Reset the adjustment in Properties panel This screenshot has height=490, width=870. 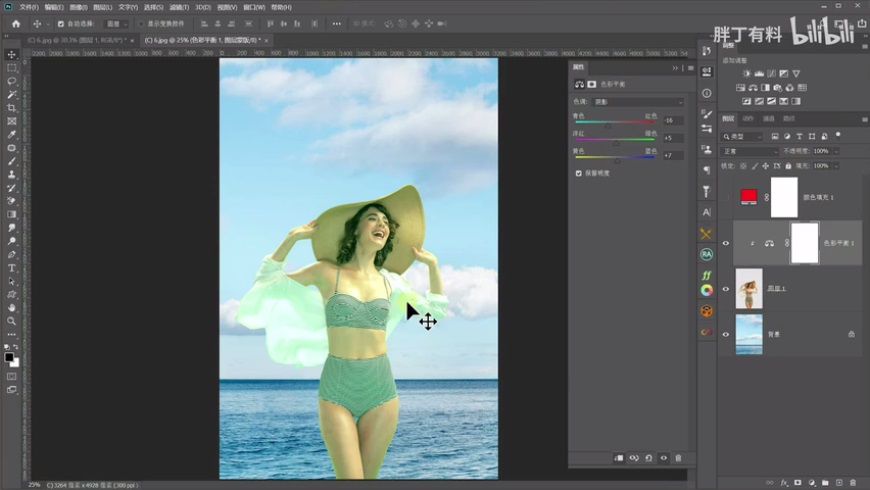click(x=647, y=458)
